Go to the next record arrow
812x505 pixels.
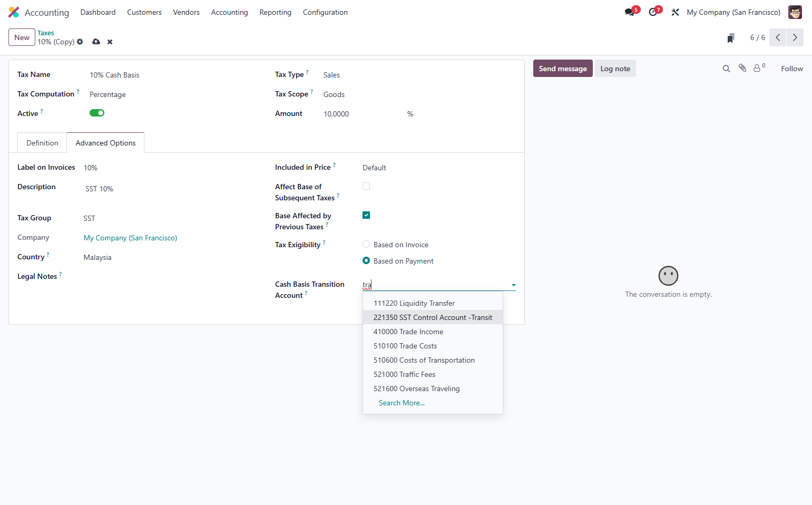[x=795, y=37]
